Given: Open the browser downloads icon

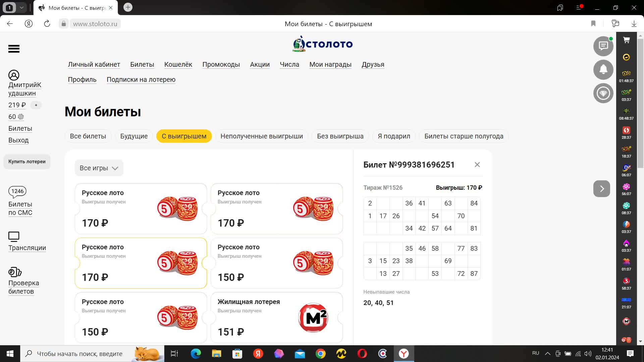Looking at the screenshot, I should click(x=634, y=23).
